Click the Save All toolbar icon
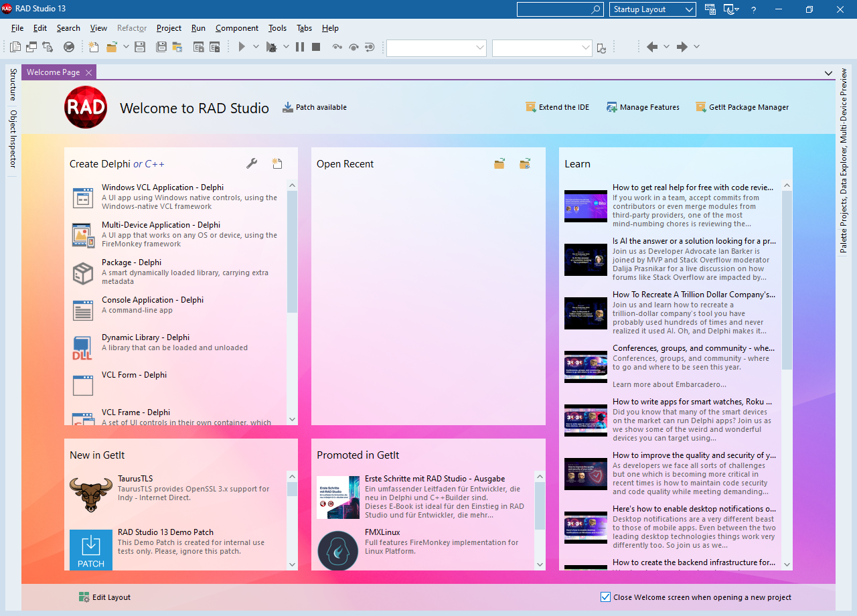Viewport: 857px width, 616px height. pos(161,47)
